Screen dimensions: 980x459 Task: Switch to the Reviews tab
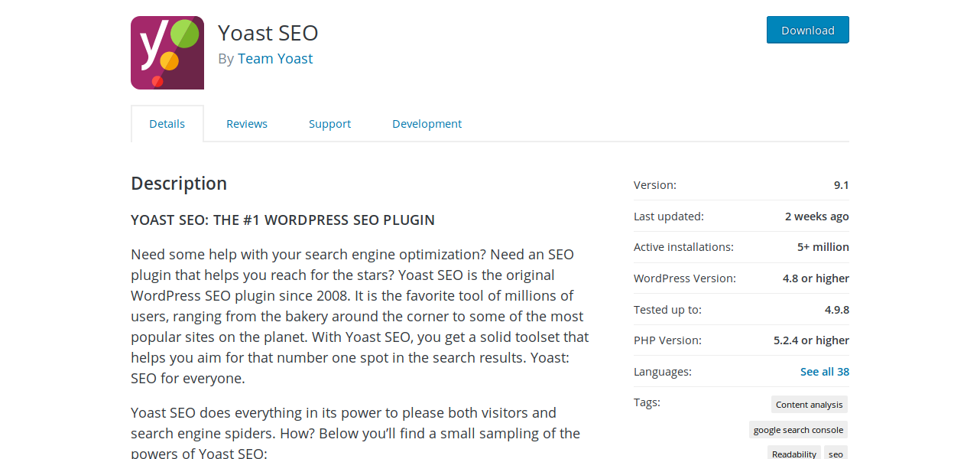(247, 124)
